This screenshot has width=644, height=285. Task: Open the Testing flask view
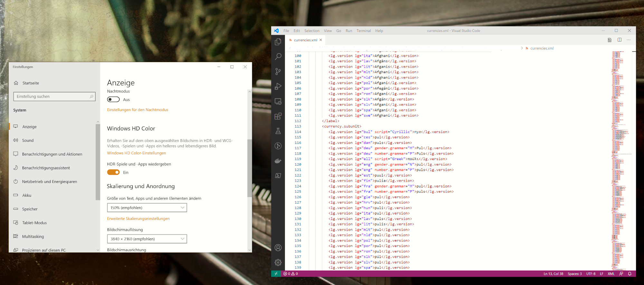pyautogui.click(x=278, y=131)
